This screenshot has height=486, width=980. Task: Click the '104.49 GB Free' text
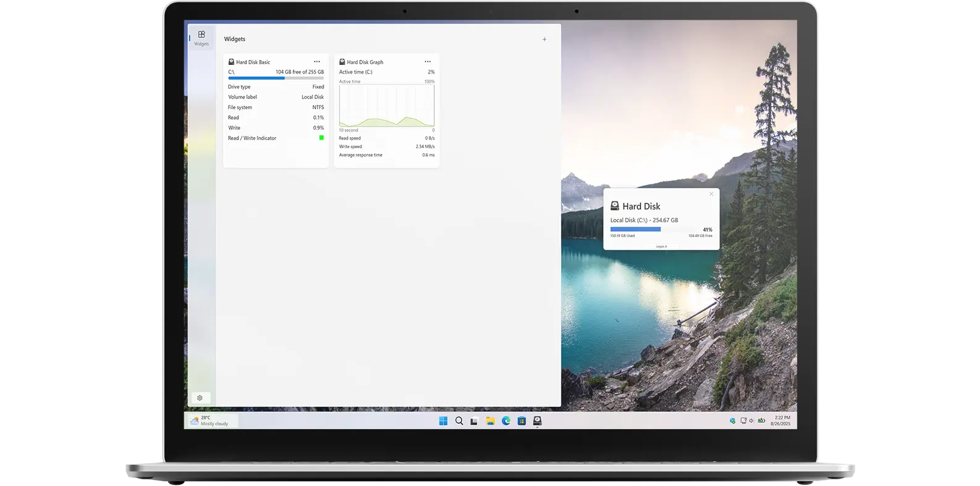click(700, 236)
